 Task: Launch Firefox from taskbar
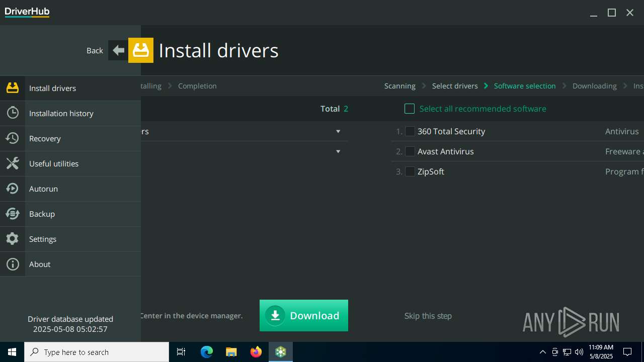click(x=256, y=352)
